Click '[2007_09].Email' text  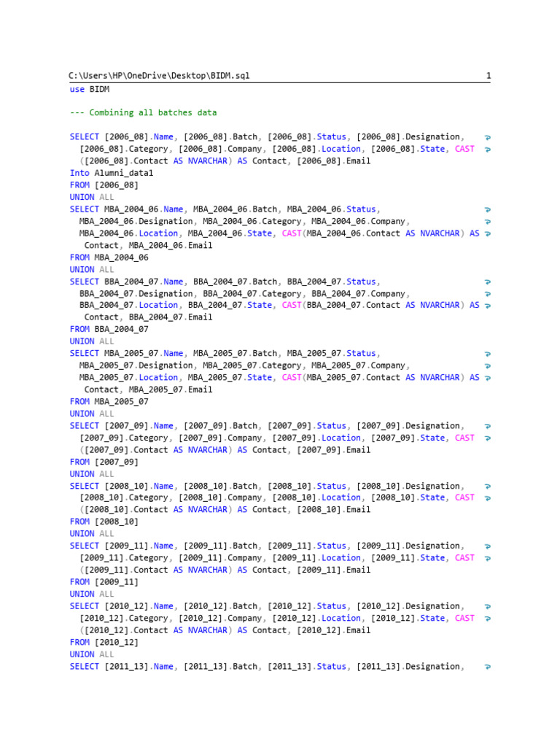pyautogui.click(x=334, y=449)
